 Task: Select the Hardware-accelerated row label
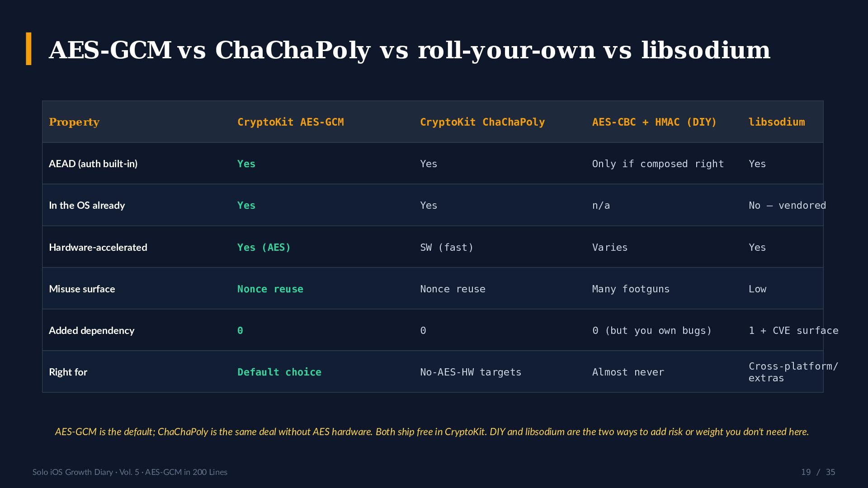click(98, 247)
